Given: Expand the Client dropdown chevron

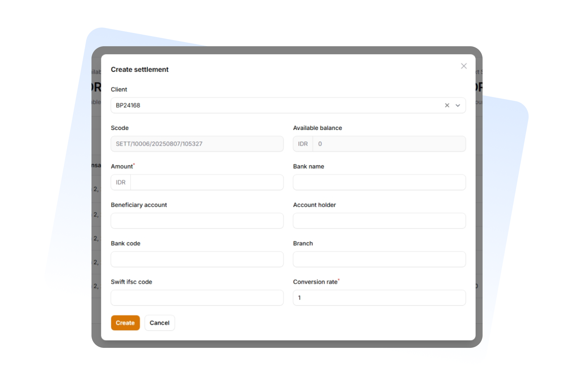Looking at the screenshot, I should (x=458, y=105).
